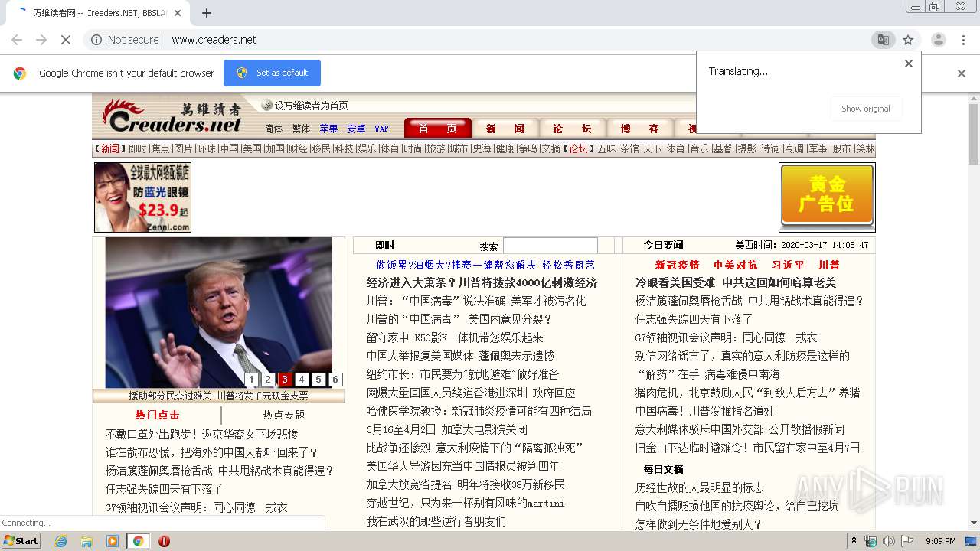Select the 博客 navigation tab

(x=640, y=129)
